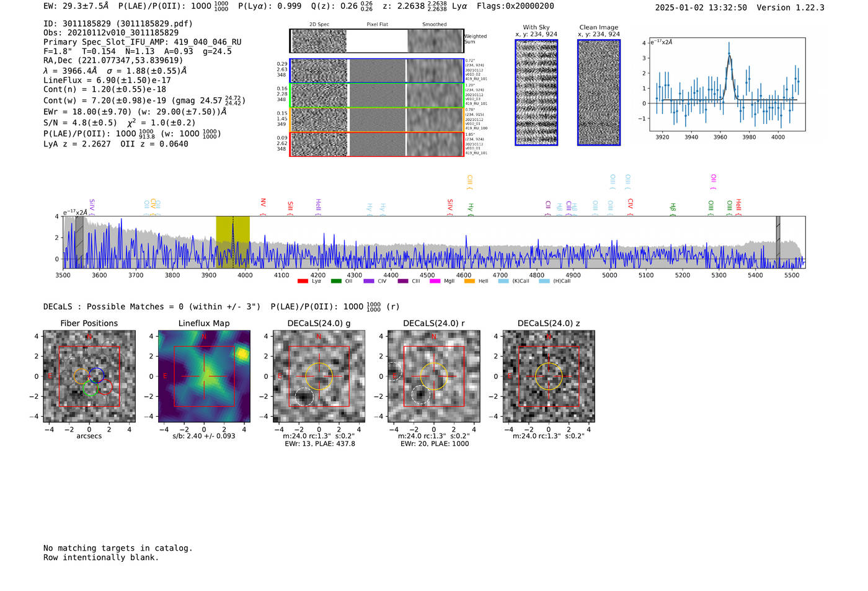
Task: Click the yellow highlighted region in the spectrum
Action: click(x=232, y=242)
